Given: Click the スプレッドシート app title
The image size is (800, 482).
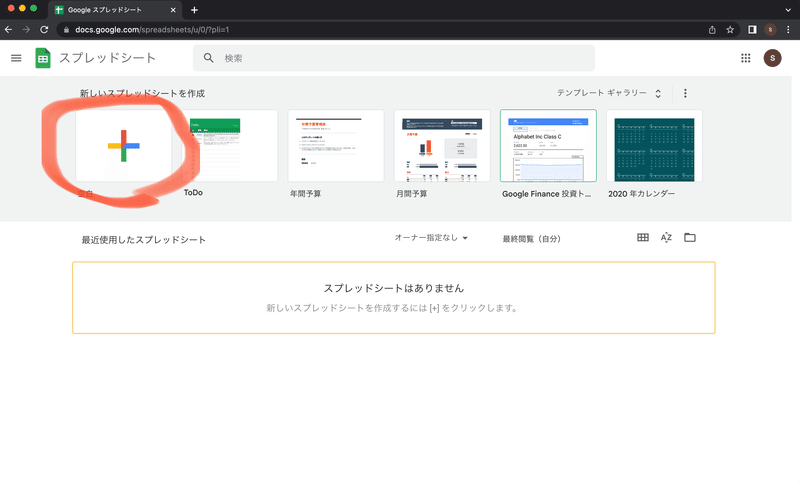Looking at the screenshot, I should point(107,58).
